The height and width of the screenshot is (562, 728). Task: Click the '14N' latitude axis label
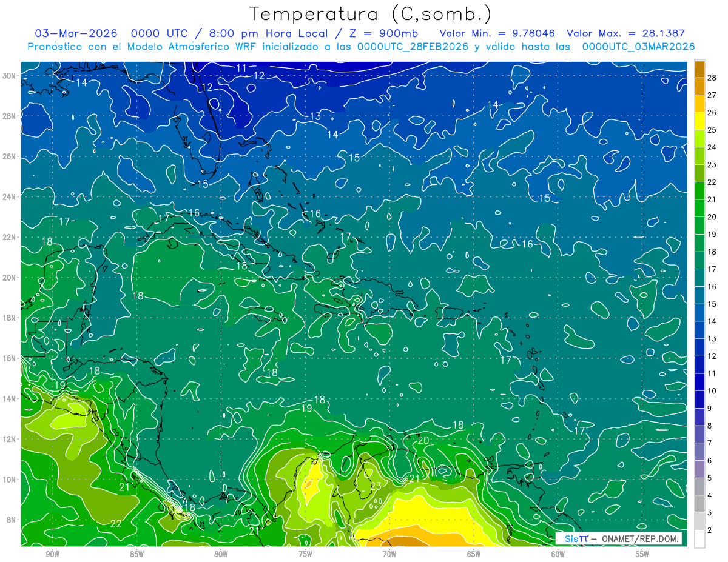tap(10, 399)
